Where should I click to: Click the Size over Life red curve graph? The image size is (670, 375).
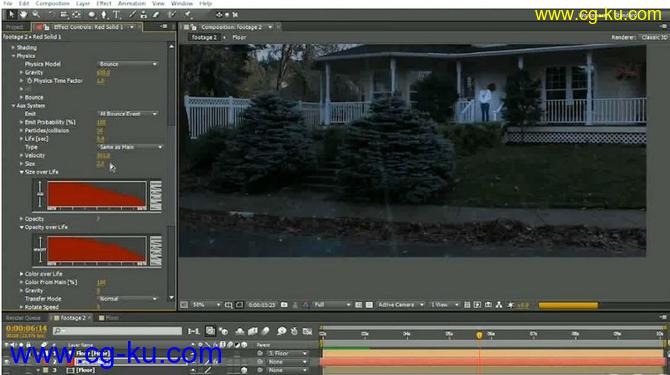pos(97,195)
